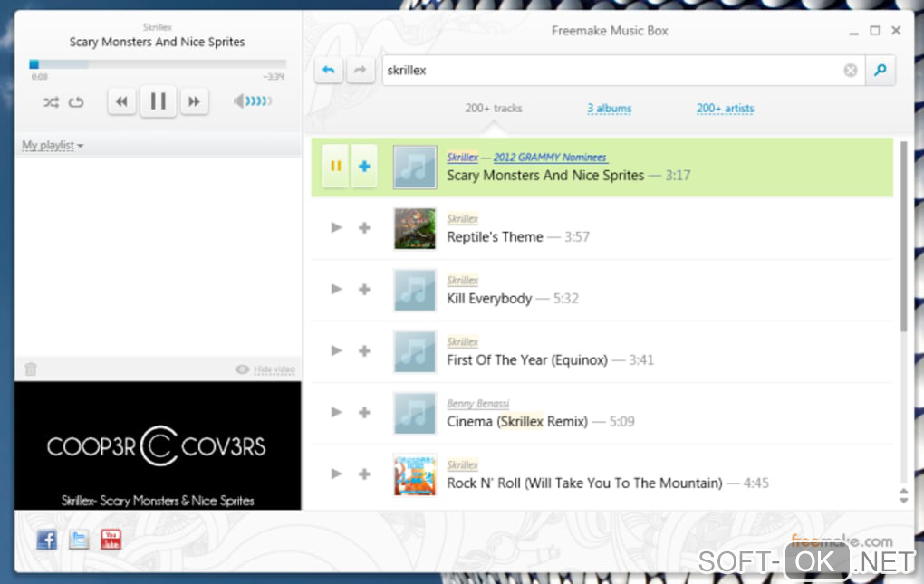Play Reptile's Theme
This screenshot has width=924, height=584.
pos(336,227)
